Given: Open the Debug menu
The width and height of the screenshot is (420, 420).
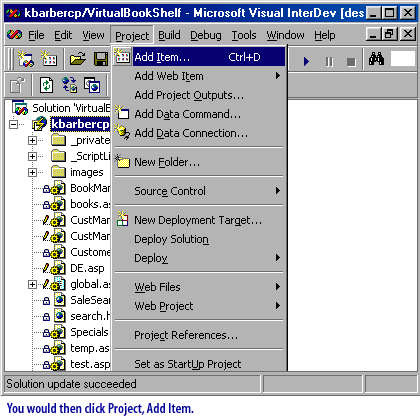Looking at the screenshot, I should 206,35.
